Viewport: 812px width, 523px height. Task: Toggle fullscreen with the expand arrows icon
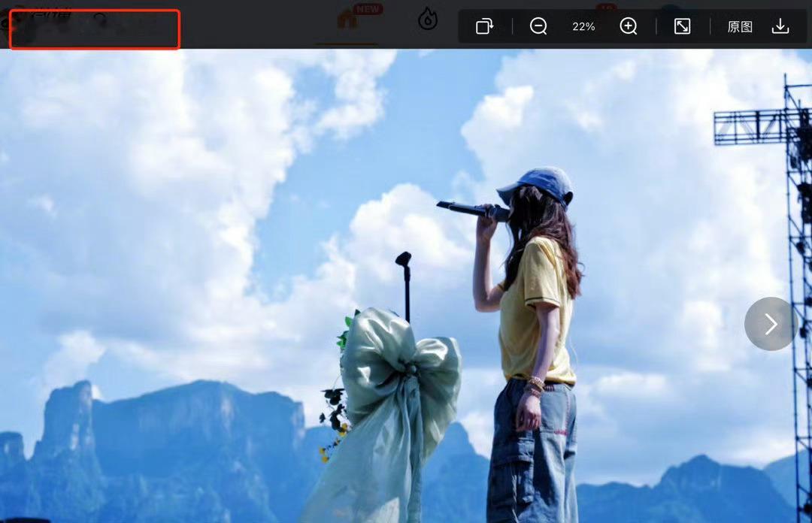pos(682,26)
